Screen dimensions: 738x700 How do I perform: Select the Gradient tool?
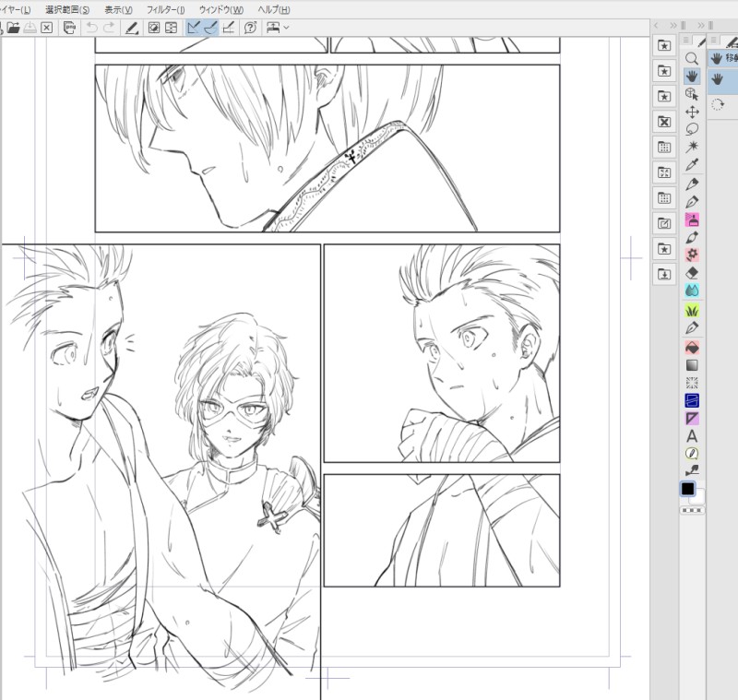[x=691, y=365]
